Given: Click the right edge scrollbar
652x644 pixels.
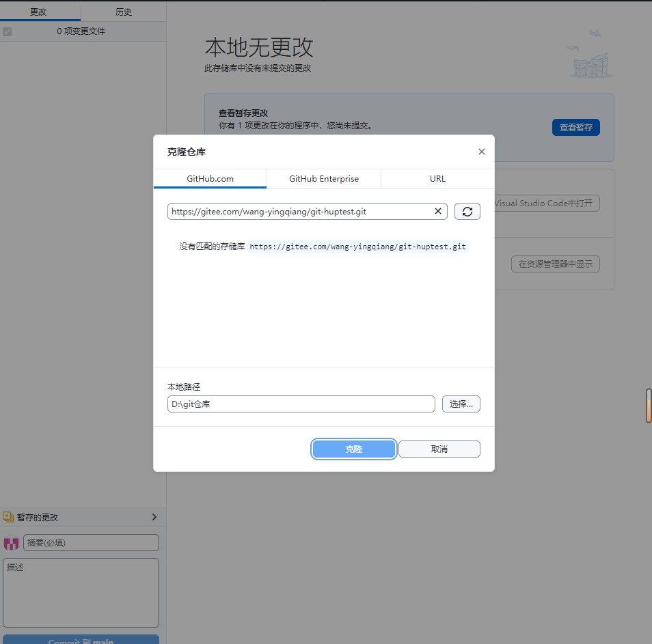Looking at the screenshot, I should pos(648,405).
